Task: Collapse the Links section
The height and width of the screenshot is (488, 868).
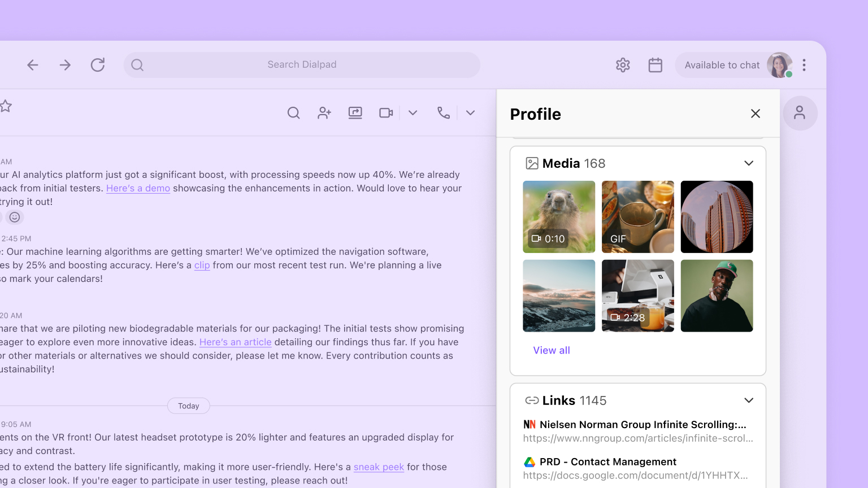Action: point(748,400)
